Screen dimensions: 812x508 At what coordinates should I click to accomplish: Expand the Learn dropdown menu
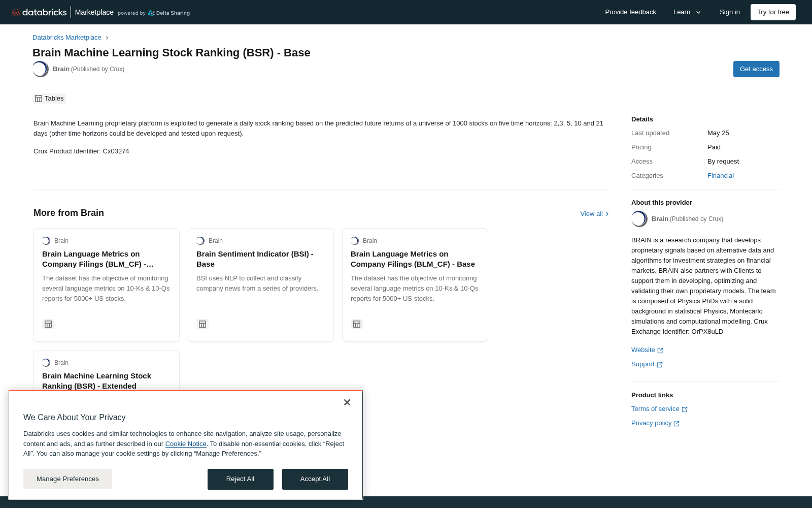[687, 12]
